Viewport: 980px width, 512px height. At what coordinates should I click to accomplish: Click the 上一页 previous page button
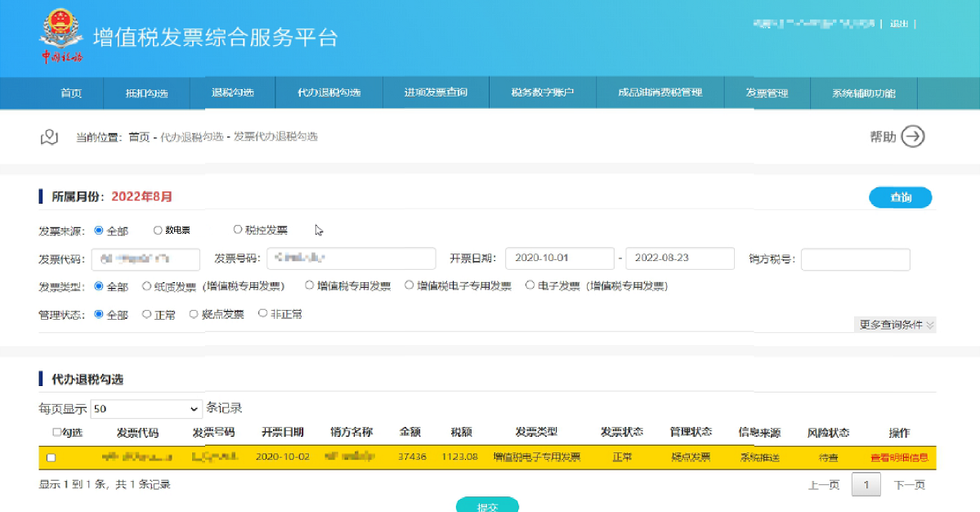[823, 485]
